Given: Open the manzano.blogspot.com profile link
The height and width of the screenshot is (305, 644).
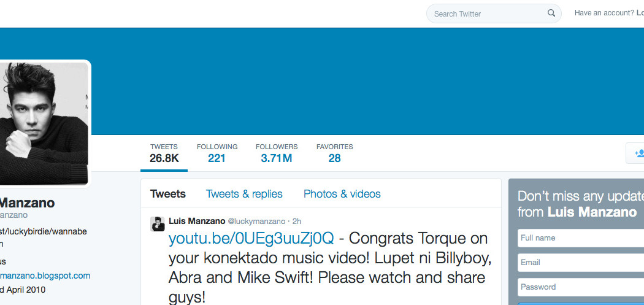Looking at the screenshot, I should [45, 276].
